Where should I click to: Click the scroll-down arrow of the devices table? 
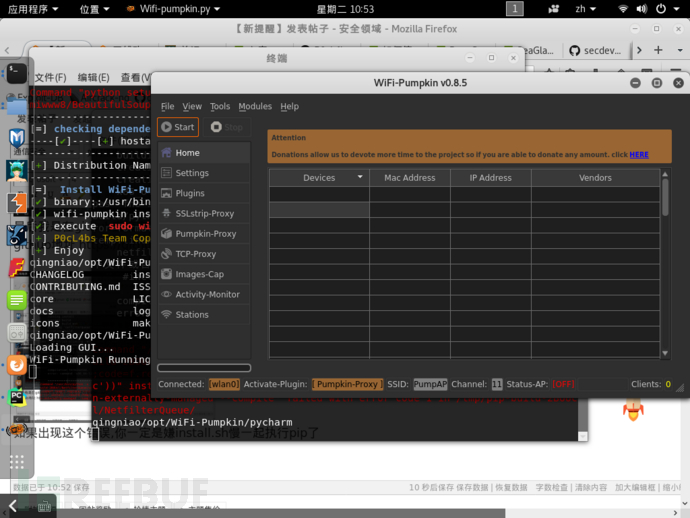(x=665, y=353)
